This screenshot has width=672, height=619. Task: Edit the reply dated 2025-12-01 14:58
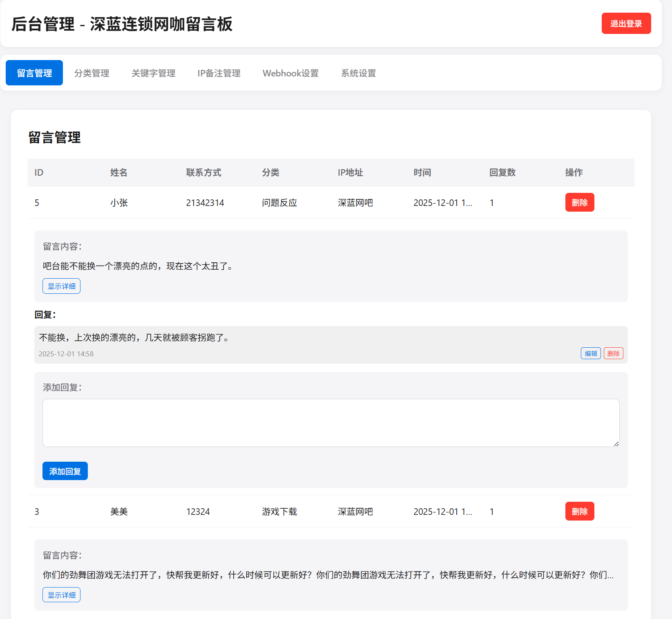[x=591, y=353]
